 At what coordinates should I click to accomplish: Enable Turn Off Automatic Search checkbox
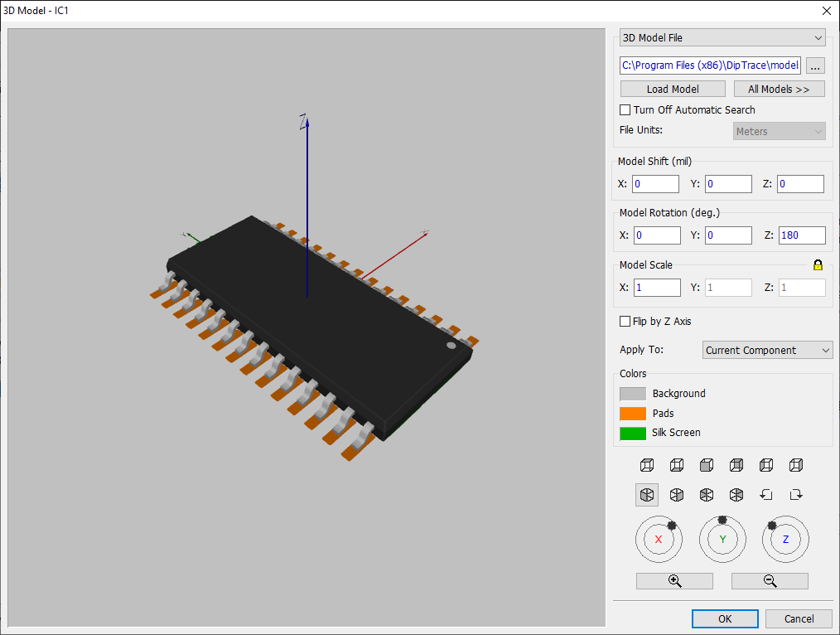[625, 110]
